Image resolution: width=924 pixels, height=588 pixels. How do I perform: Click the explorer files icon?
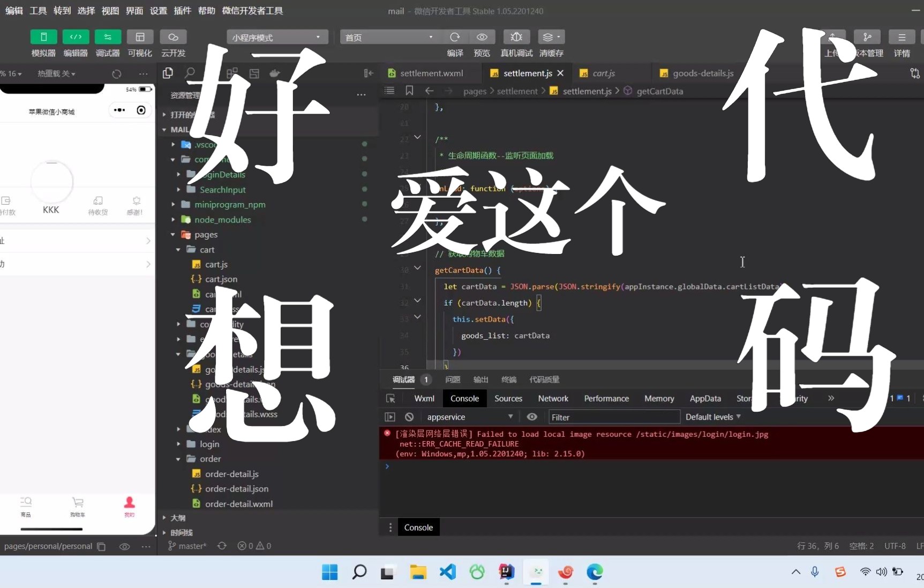point(168,73)
